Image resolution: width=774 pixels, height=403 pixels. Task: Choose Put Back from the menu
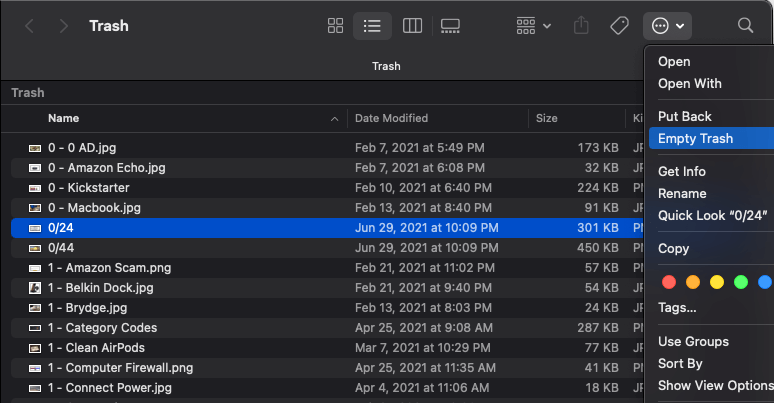click(684, 116)
